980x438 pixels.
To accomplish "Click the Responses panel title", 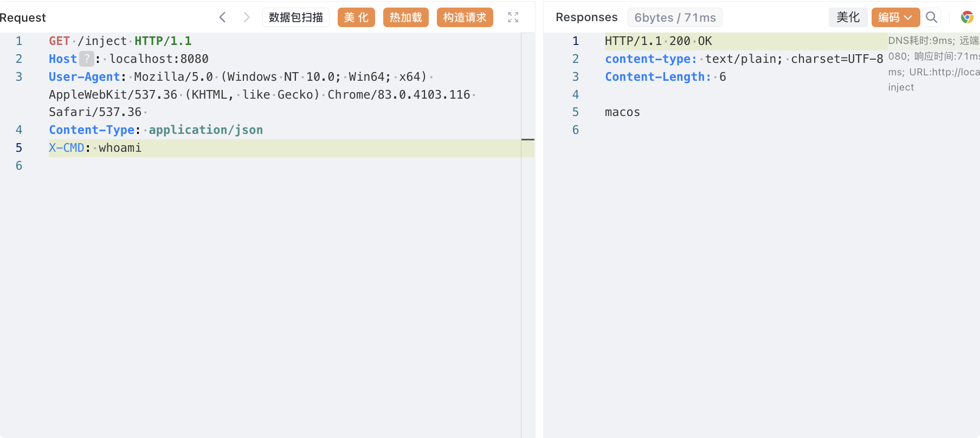I will click(x=586, y=17).
